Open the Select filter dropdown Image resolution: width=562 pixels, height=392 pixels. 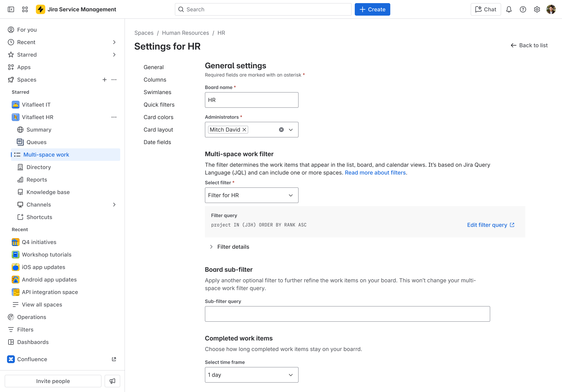(251, 195)
